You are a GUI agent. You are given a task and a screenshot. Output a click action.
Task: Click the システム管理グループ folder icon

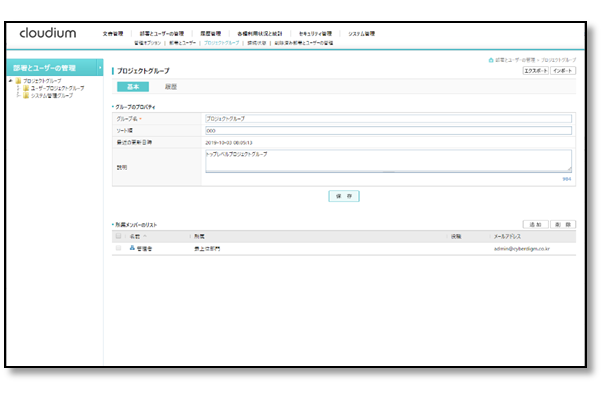[x=26, y=96]
